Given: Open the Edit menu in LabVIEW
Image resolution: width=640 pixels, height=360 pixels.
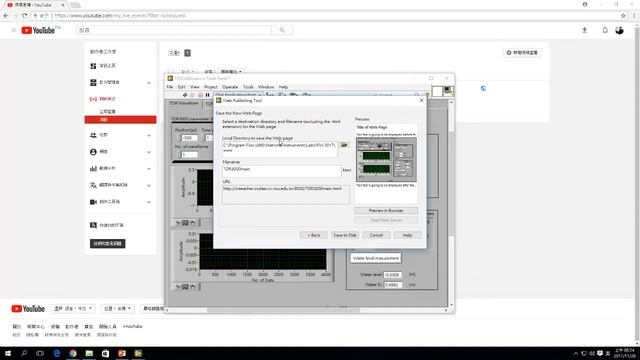Looking at the screenshot, I should [182, 87].
